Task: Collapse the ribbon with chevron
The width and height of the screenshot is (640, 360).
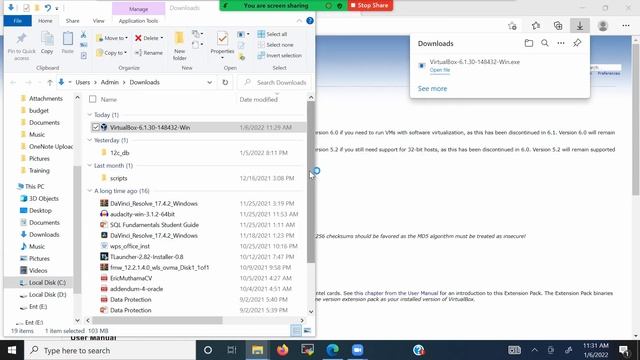Action: click(x=299, y=21)
